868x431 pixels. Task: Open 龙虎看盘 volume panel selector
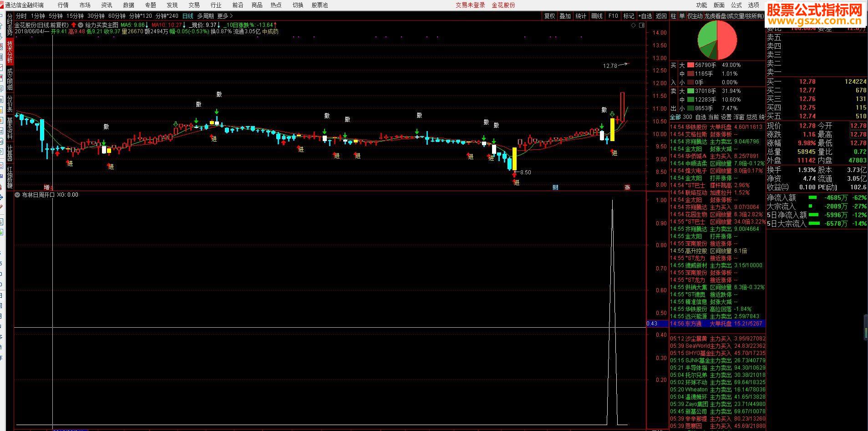(x=734, y=16)
